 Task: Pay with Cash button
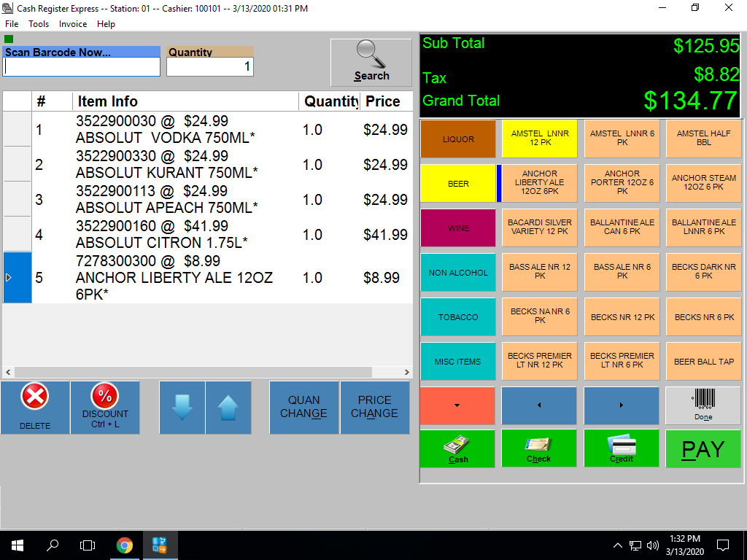(x=458, y=448)
